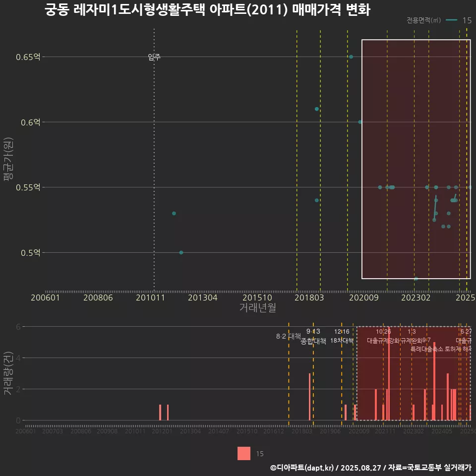Click the 12·16 policy marker label
476x476 pixels.
tap(342, 331)
